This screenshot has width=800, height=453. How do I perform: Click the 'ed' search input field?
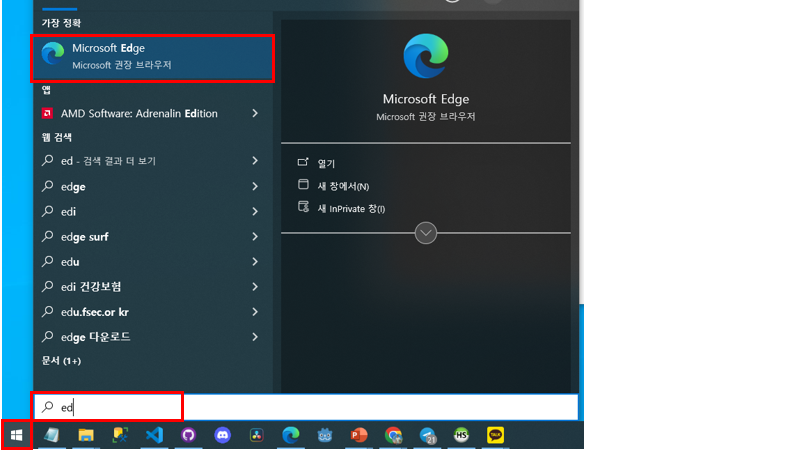tap(306, 407)
